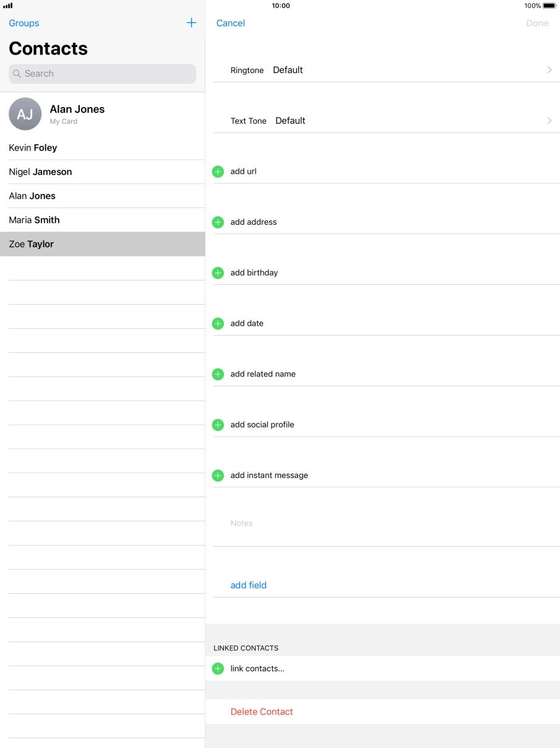The image size is (560, 748).
Task: Tap the plus to link contacts
Action: click(x=218, y=669)
